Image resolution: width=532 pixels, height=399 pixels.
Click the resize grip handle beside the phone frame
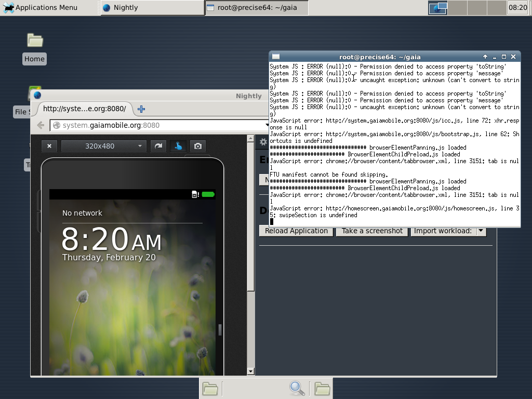(x=220, y=330)
